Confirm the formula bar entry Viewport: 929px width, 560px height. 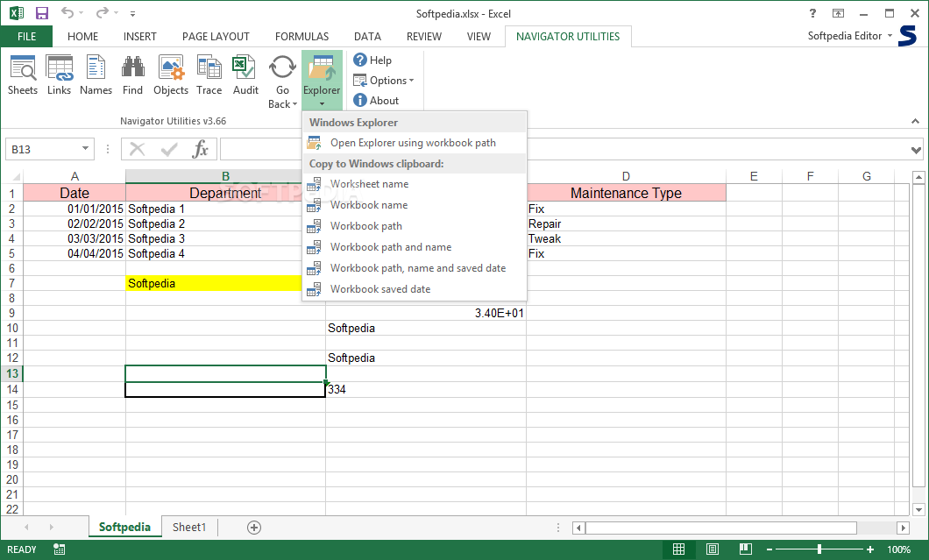pos(169,149)
